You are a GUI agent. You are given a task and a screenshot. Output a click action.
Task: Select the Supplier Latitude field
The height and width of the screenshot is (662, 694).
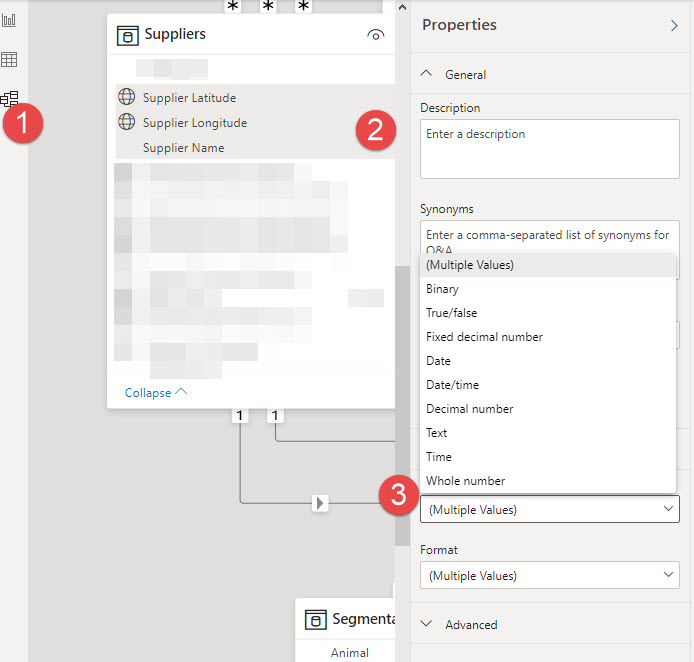[x=255, y=97]
